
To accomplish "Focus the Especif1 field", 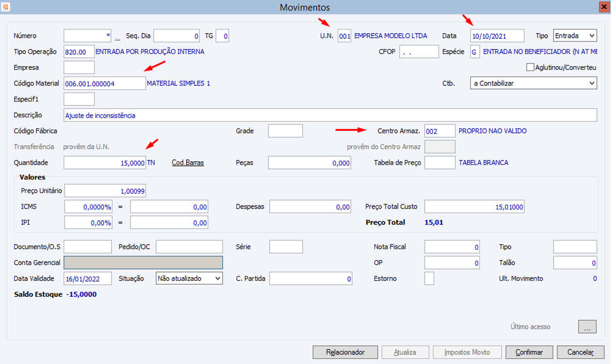I will pyautogui.click(x=79, y=99).
